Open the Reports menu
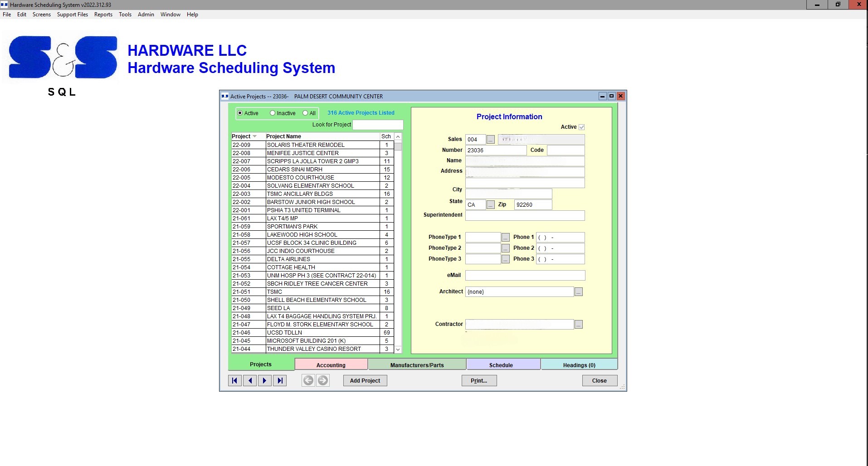Image resolution: width=868 pixels, height=466 pixels. click(x=103, y=15)
